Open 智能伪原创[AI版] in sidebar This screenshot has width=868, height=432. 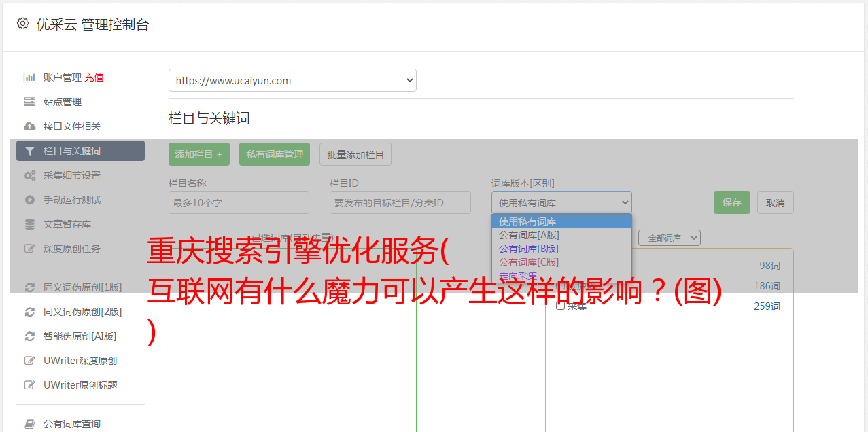[x=80, y=336]
